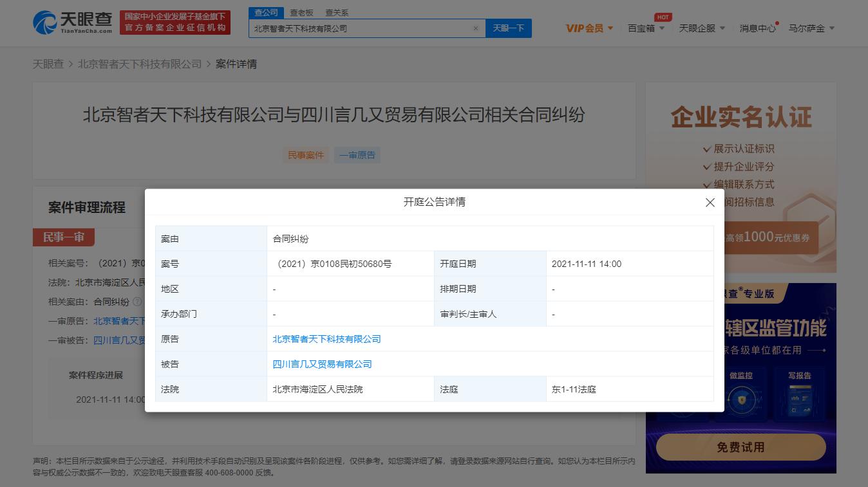Click the search icon inside 天眼一下 button
Viewport: 868px width, 487px height.
[493, 28]
